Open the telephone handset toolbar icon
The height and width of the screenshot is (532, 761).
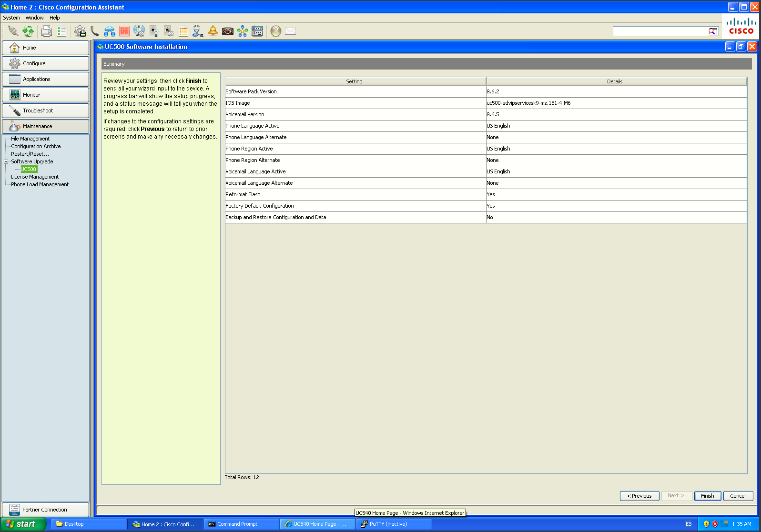[x=95, y=31]
